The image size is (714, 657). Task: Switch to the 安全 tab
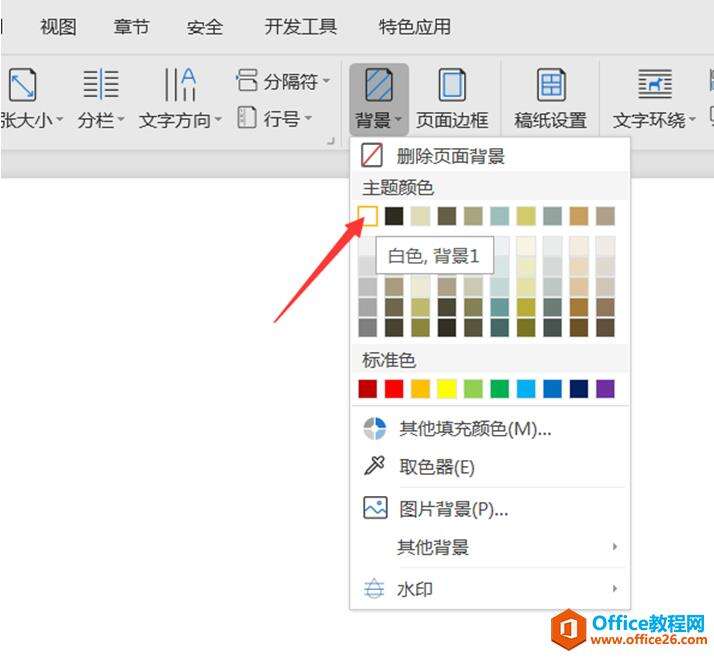[x=204, y=27]
